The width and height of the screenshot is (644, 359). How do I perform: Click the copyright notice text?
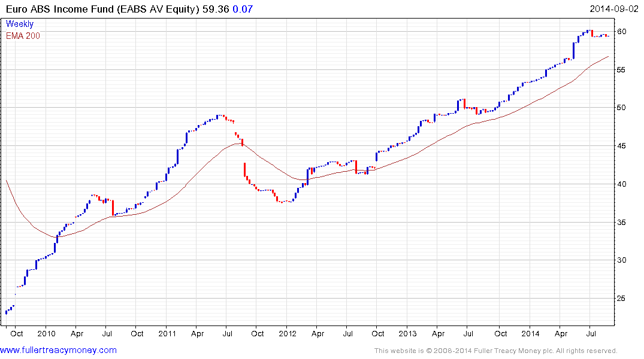pyautogui.click(x=496, y=351)
